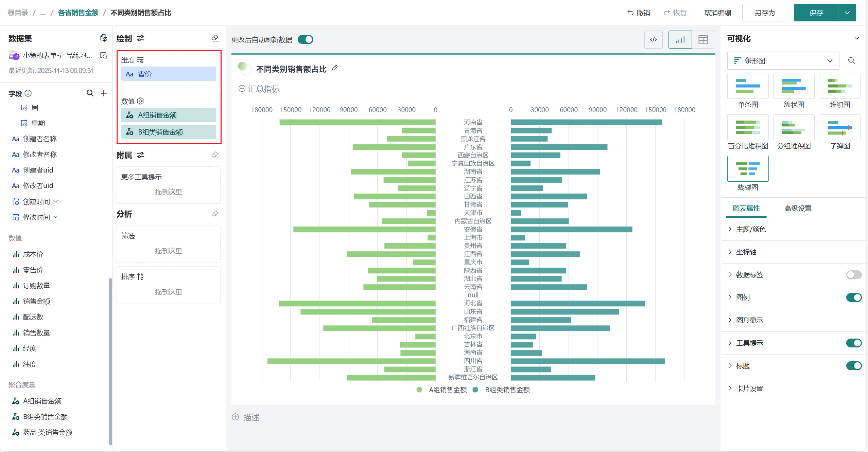The image size is (868, 452).
Task: Click the search fields magnifier icon
Action: pos(90,93)
